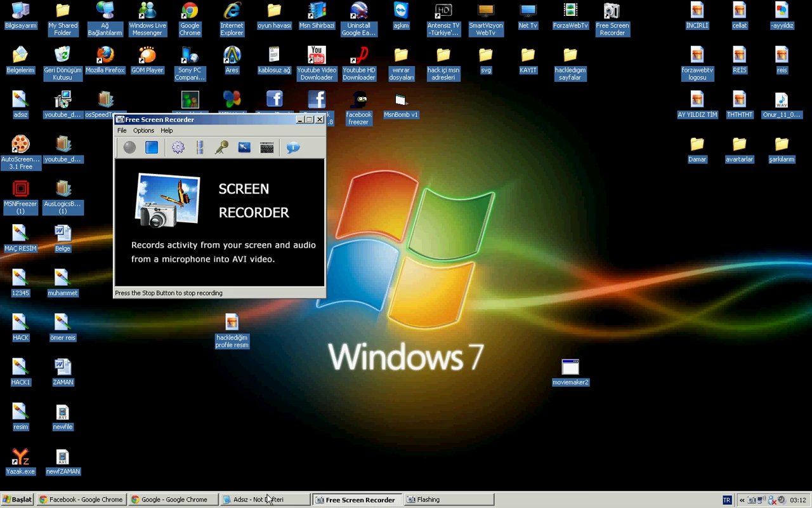
Task: Select the Ağ Bağlantılarım desktop icon
Action: click(x=105, y=19)
